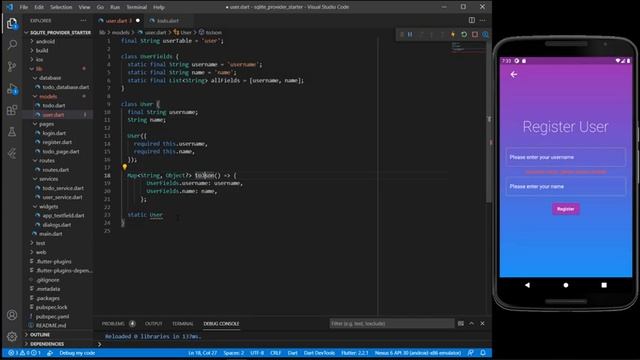The width and height of the screenshot is (640, 360).
Task: Open the Explorer view in activity bar
Action: pos(12,23)
